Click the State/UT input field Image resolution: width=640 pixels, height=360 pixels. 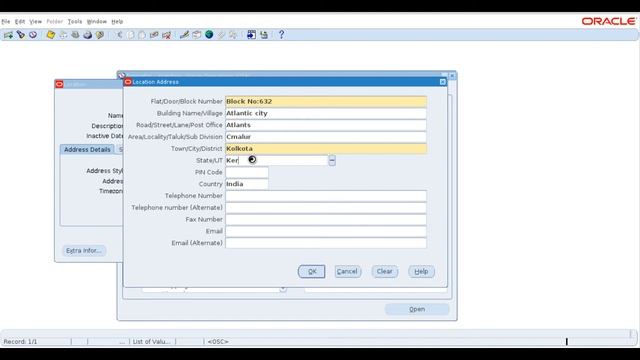(277, 160)
